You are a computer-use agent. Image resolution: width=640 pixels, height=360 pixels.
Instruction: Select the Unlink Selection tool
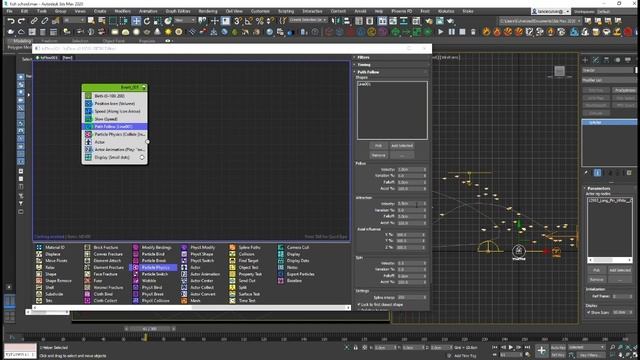pos(44,21)
